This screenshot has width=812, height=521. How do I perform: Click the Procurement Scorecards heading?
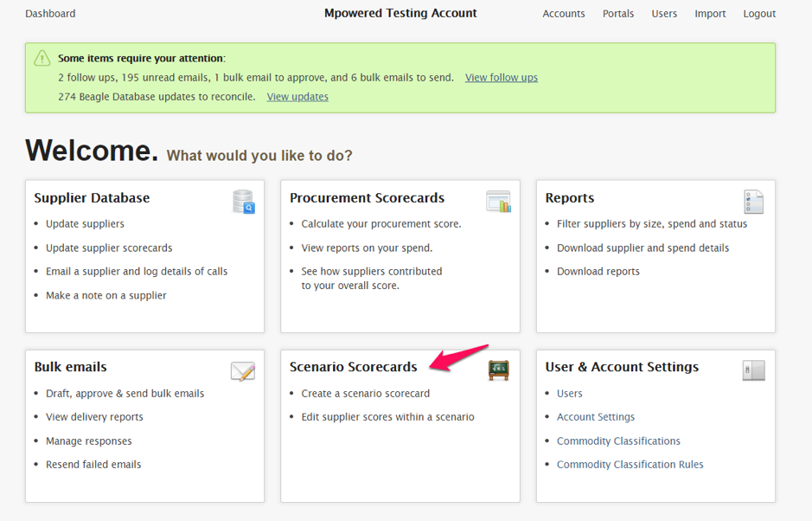coord(367,198)
